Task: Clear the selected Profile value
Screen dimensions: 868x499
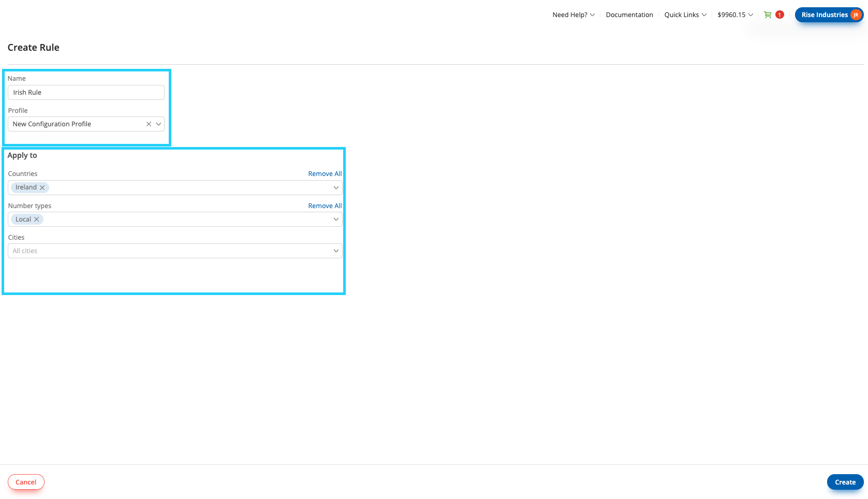Action: pyautogui.click(x=149, y=124)
